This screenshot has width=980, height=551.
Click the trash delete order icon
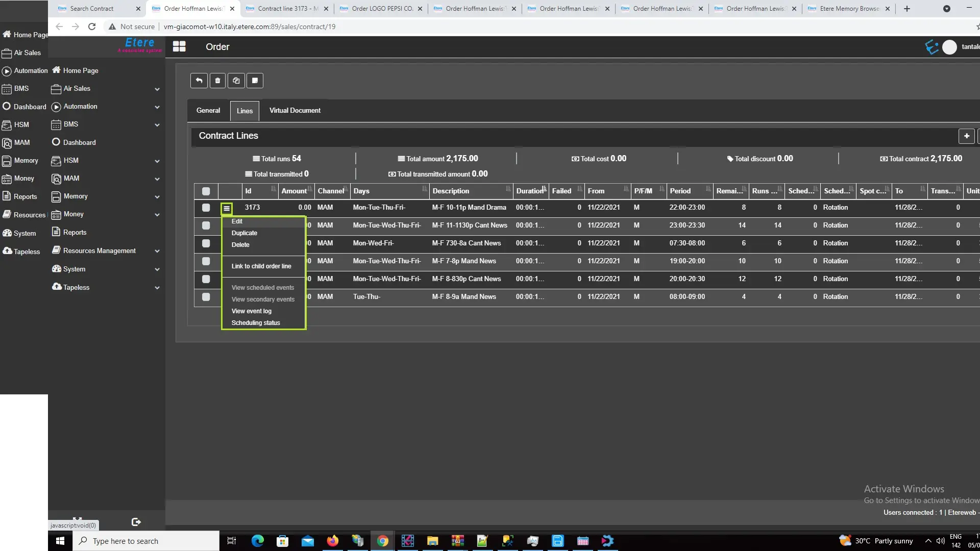217,81
